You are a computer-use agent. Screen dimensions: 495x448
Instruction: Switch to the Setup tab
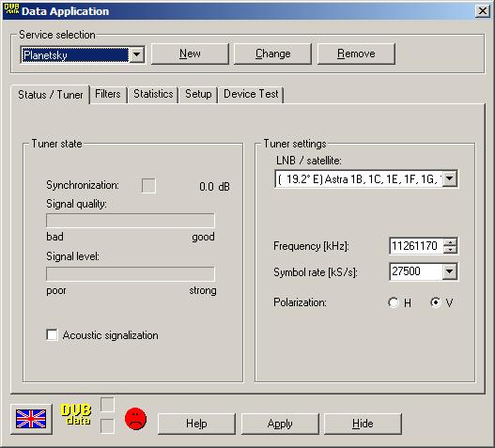pyautogui.click(x=198, y=94)
